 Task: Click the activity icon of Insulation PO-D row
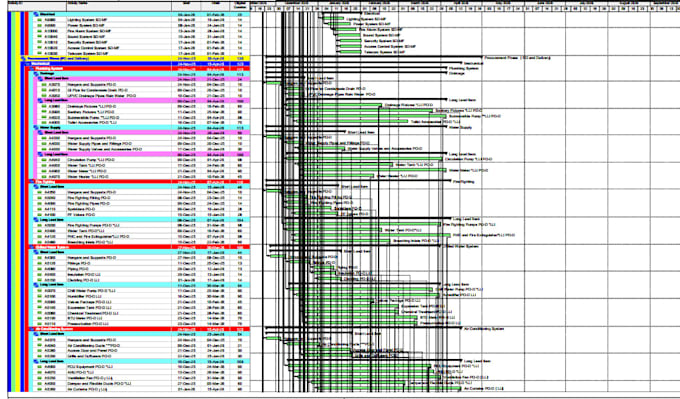pos(39,275)
